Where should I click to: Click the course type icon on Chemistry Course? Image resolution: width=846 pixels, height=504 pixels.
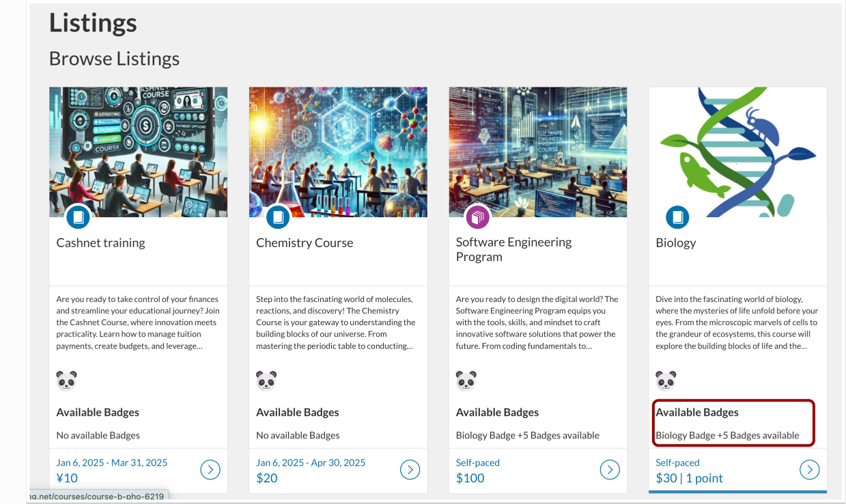pos(278,217)
